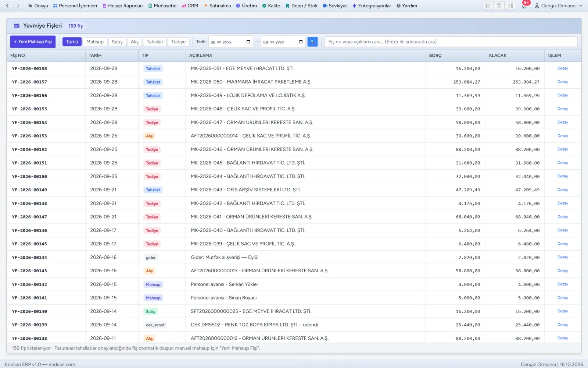Open the Satınalma menu
588x368 pixels.
[x=217, y=6]
